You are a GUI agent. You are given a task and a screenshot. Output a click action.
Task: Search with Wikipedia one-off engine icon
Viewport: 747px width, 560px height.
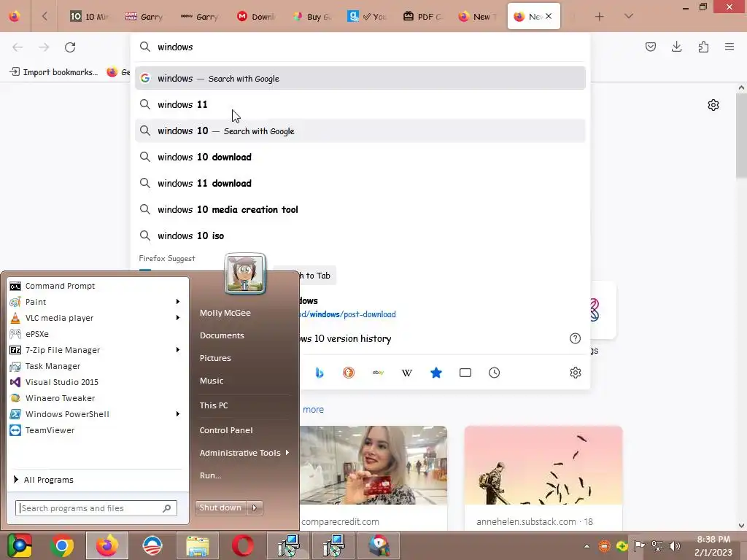coord(407,373)
